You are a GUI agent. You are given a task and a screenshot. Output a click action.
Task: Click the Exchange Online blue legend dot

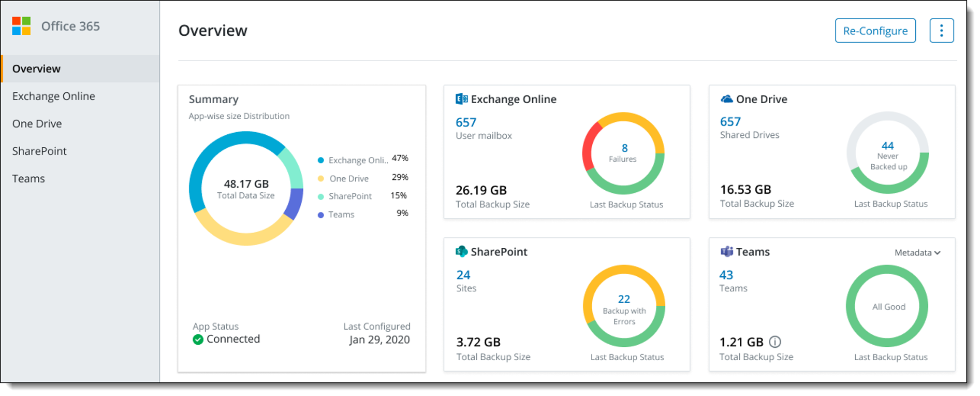tap(321, 160)
